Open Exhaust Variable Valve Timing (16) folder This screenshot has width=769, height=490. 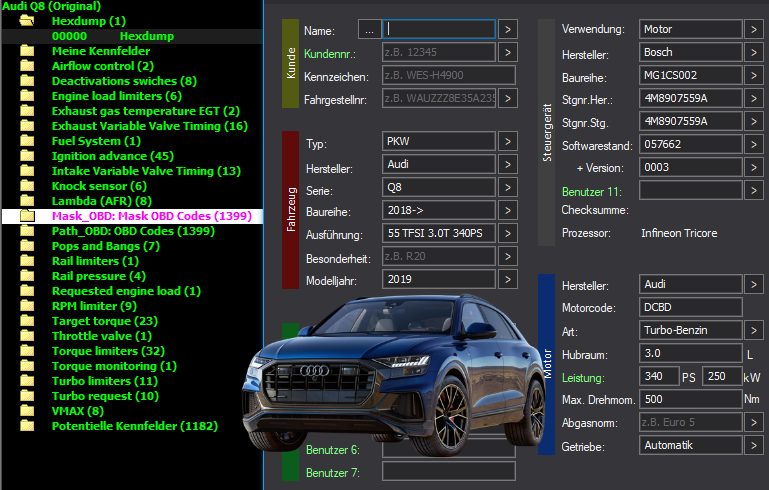pos(150,126)
